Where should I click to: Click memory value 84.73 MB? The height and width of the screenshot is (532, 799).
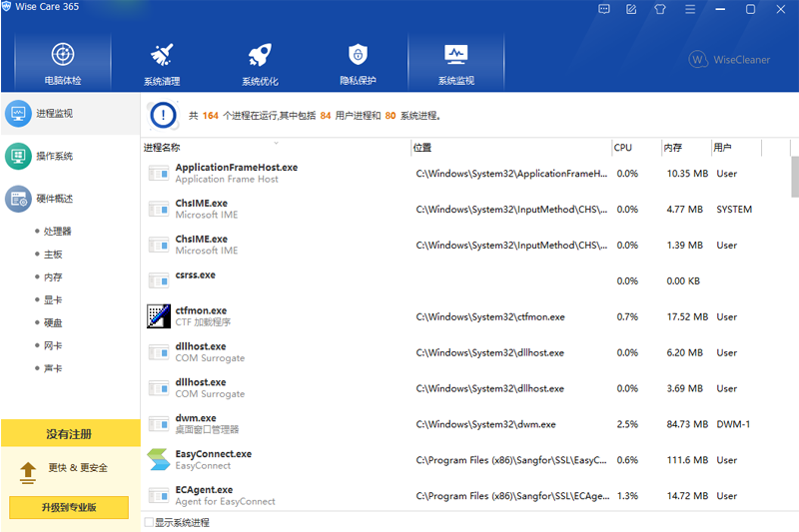point(687,424)
